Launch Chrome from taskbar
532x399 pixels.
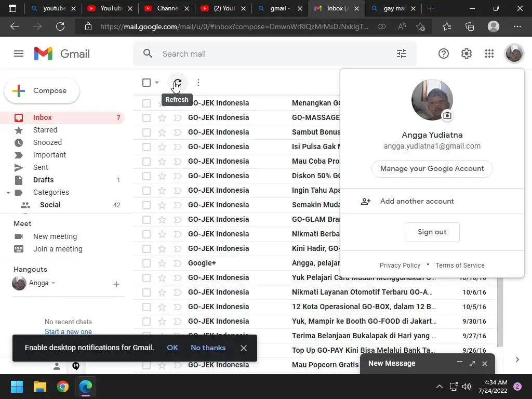click(63, 387)
